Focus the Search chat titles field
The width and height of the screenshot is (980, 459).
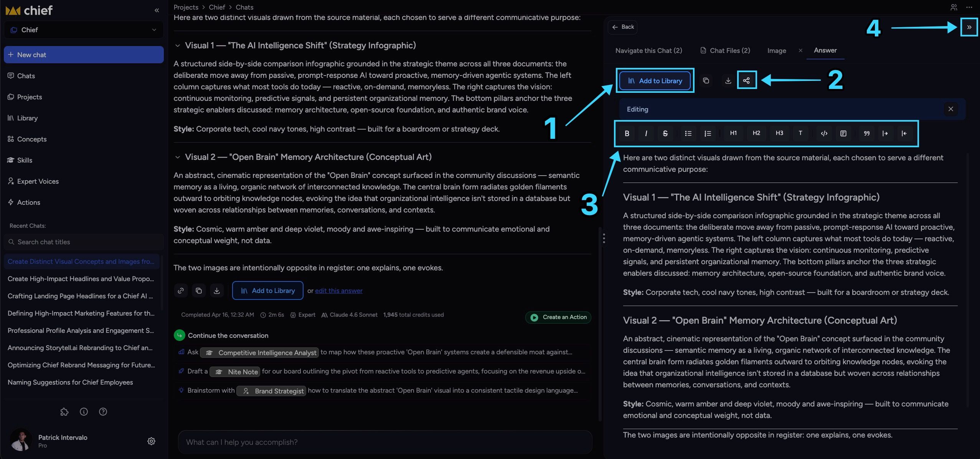[x=84, y=242]
